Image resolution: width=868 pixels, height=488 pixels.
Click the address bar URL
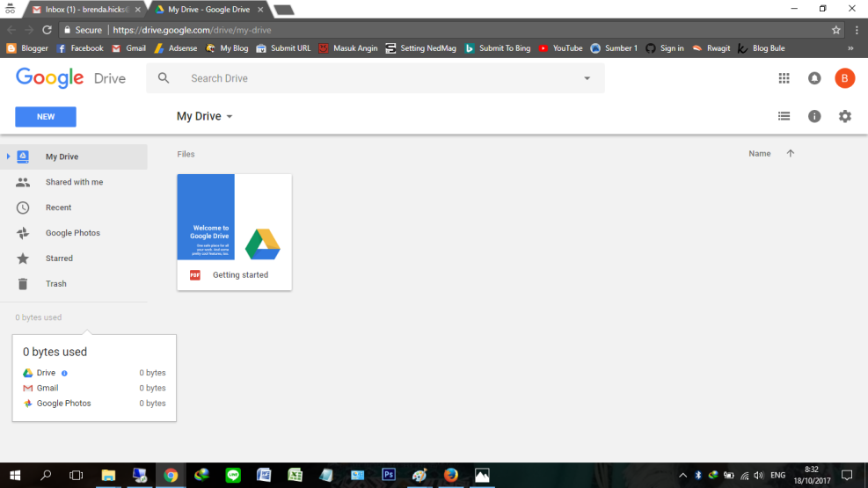(192, 30)
